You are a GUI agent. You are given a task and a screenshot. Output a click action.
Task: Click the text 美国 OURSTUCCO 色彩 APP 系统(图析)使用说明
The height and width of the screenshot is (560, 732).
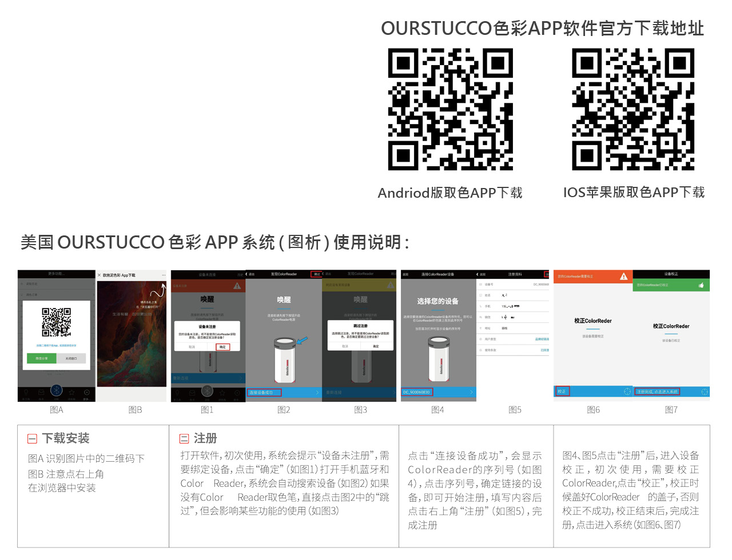click(x=215, y=242)
